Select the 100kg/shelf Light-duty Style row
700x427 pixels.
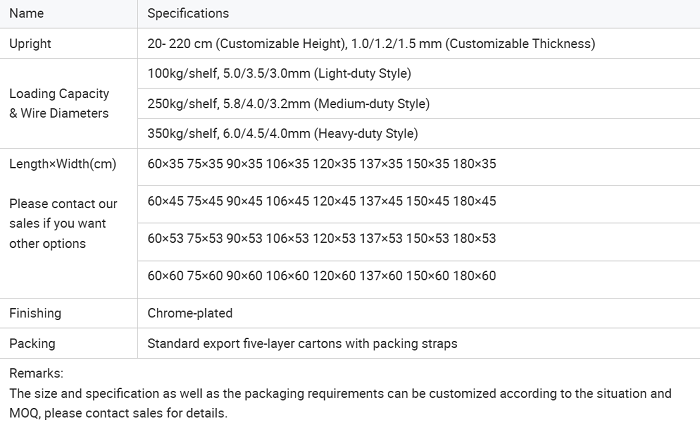pyautogui.click(x=279, y=73)
